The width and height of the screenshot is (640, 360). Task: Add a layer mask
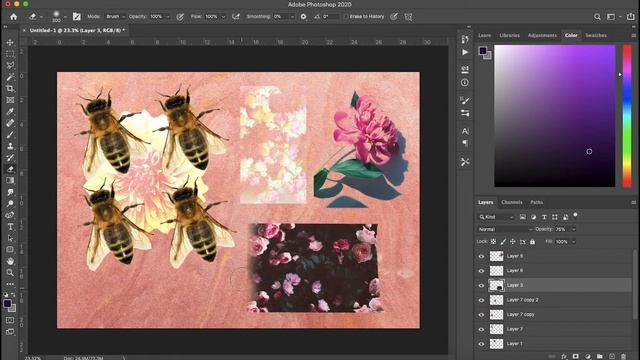576,356
